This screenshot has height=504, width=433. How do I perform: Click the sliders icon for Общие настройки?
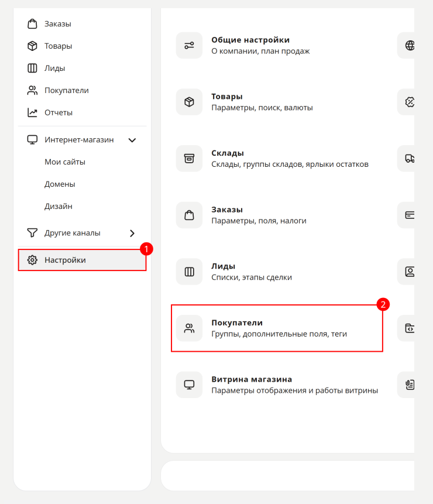pos(189,45)
